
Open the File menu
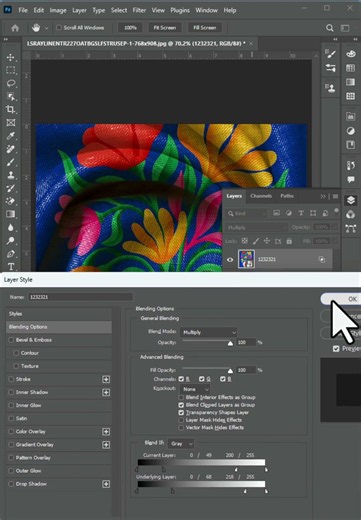23,10
